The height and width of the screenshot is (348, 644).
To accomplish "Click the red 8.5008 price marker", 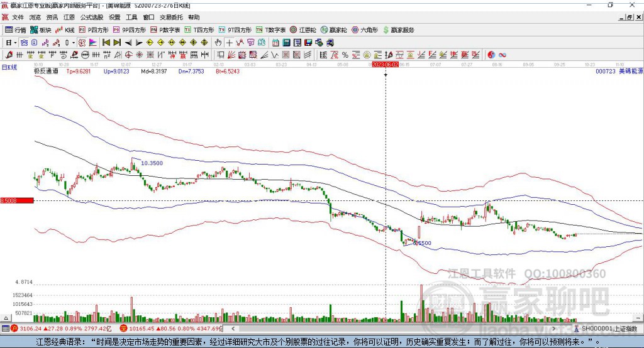I will [x=17, y=200].
